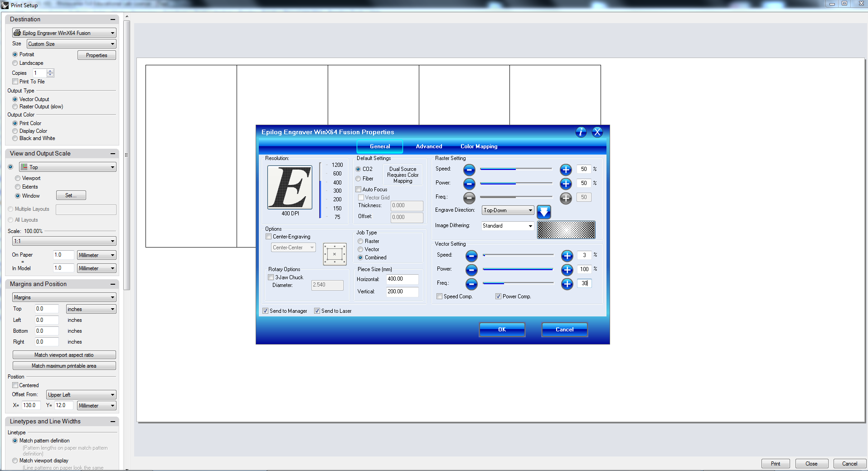
Task: Select Vector job type
Action: coord(360,249)
